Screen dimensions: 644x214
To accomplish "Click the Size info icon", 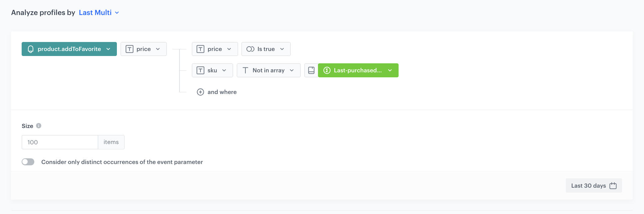I will [39, 126].
